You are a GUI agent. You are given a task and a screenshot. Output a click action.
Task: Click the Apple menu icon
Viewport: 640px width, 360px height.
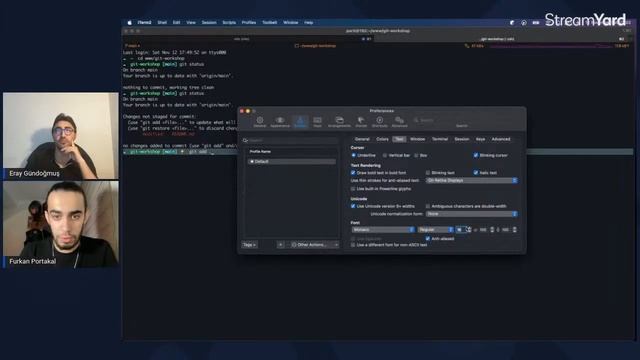coord(129,23)
